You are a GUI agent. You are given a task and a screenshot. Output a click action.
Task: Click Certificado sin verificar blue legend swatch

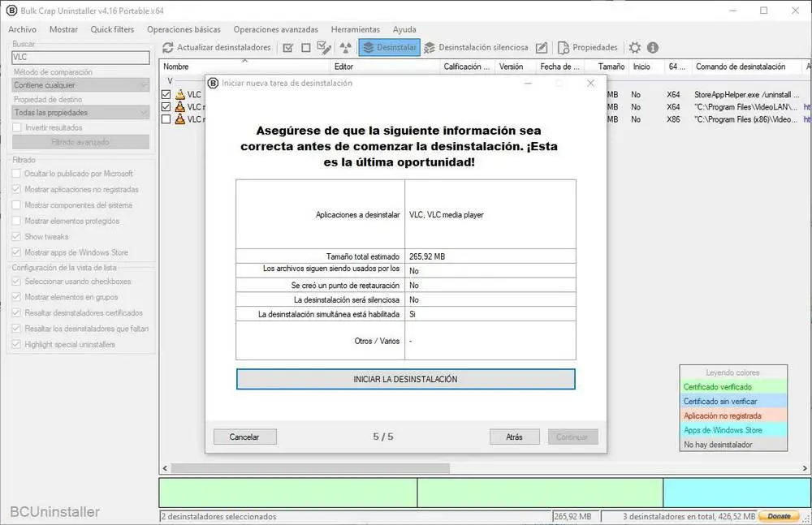pyautogui.click(x=733, y=402)
